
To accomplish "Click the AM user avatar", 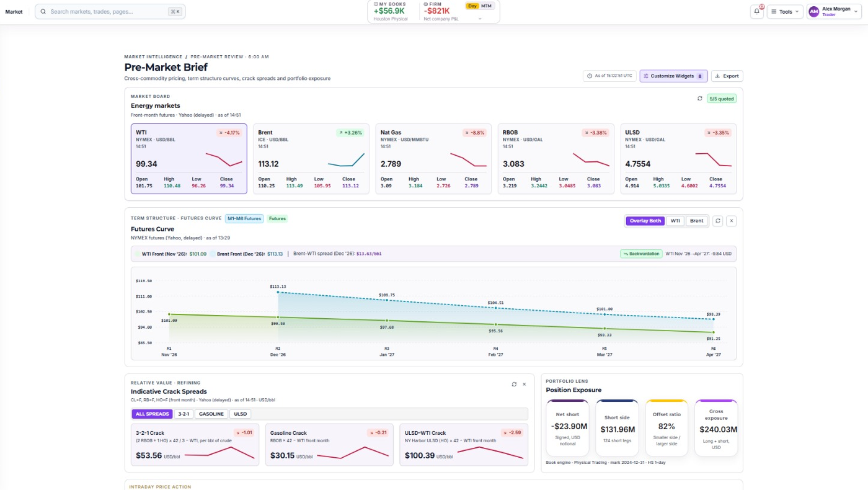I will tap(814, 11).
